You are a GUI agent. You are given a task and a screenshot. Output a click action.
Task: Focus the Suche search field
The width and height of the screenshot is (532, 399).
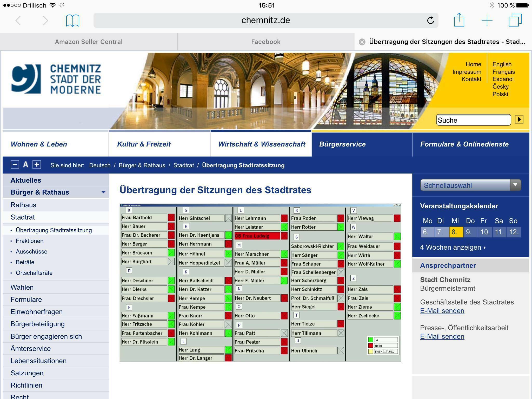473,120
